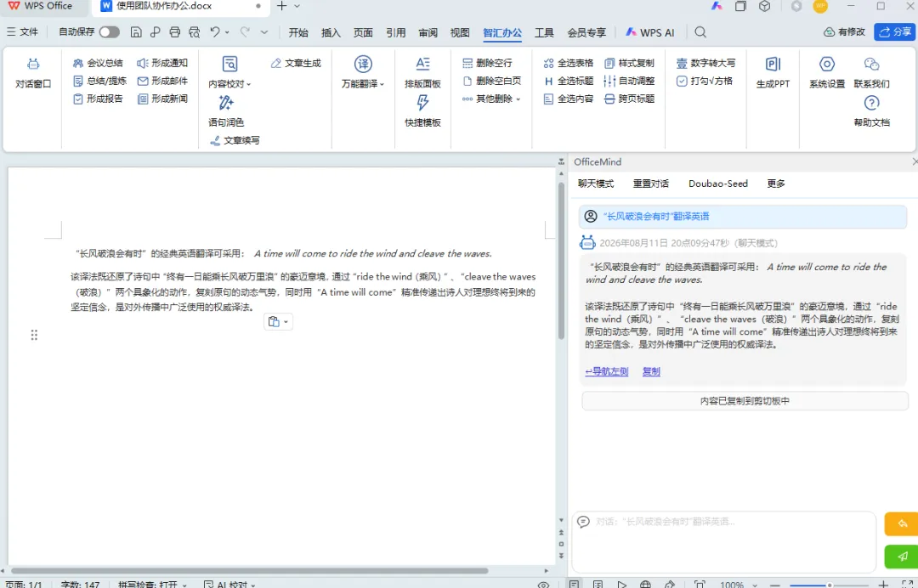
Task: Click the 会议总结 meeting summary tool
Action: 98,63
